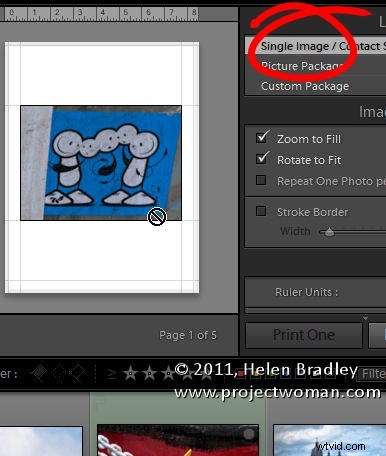Uncheck the Zoom to Fill checkbox
The width and height of the screenshot is (386, 456).
[262, 137]
